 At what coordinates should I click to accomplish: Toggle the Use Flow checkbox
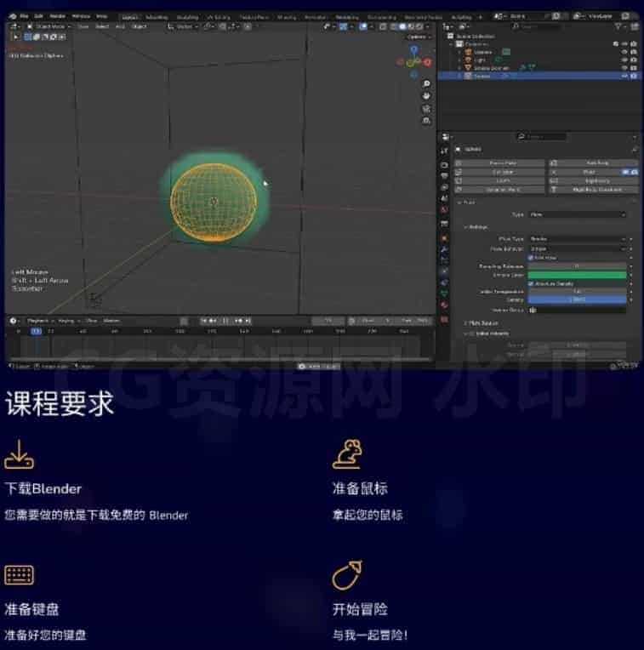[531, 258]
